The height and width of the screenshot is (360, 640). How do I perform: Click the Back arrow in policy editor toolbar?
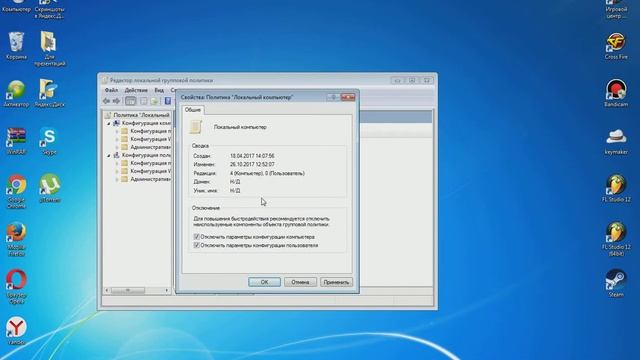[x=107, y=101]
